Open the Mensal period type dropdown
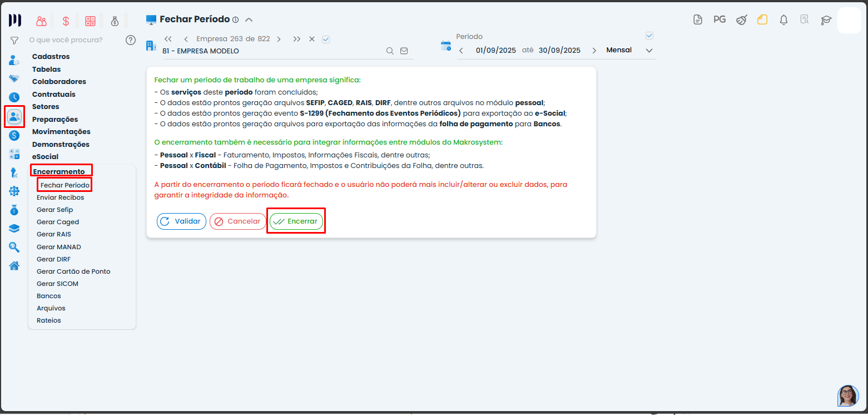Viewport: 868px width, 415px height. coord(630,51)
